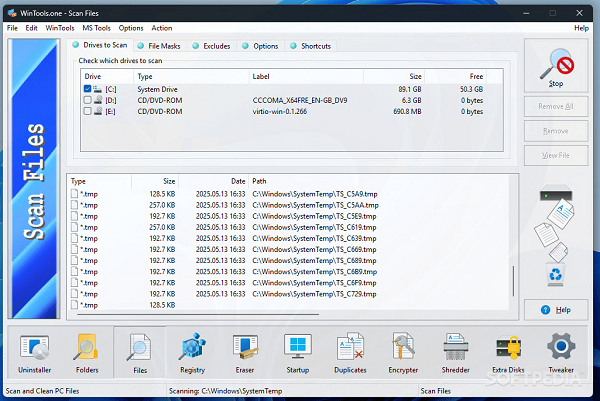Open the WinTools menu
Image resolution: width=600 pixels, height=401 pixels.
(60, 28)
